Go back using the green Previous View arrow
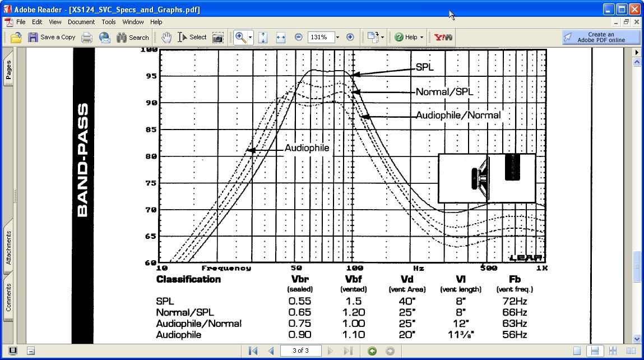The image size is (644, 360). tap(371, 350)
